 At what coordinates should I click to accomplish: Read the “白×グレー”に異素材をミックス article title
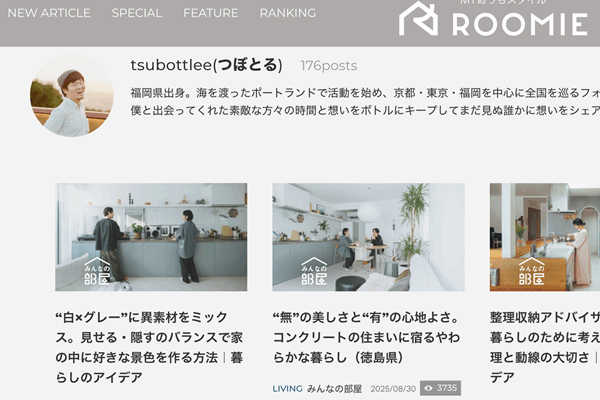pyautogui.click(x=149, y=347)
